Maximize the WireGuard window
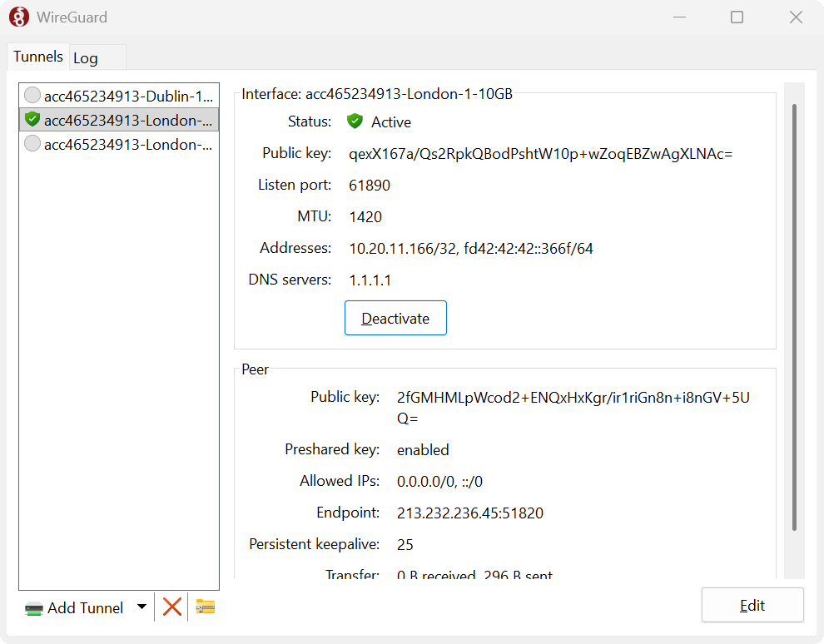Viewport: 824px width, 644px height. pyautogui.click(x=737, y=17)
